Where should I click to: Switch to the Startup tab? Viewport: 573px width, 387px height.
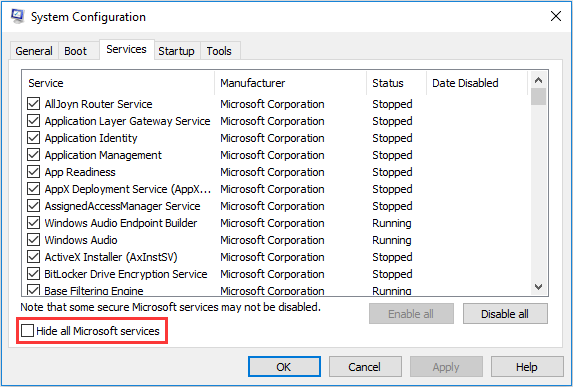176,51
